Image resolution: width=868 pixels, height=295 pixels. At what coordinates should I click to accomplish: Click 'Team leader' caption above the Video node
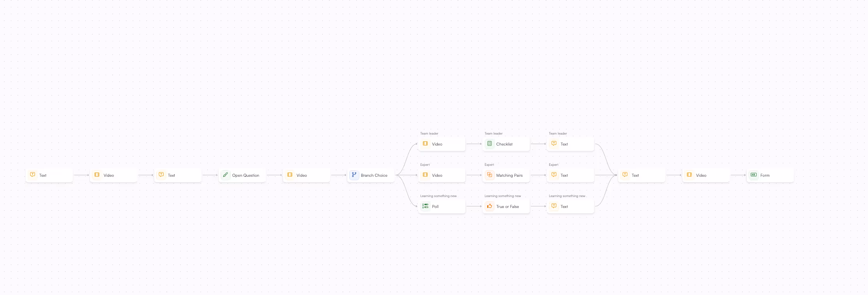tap(429, 133)
